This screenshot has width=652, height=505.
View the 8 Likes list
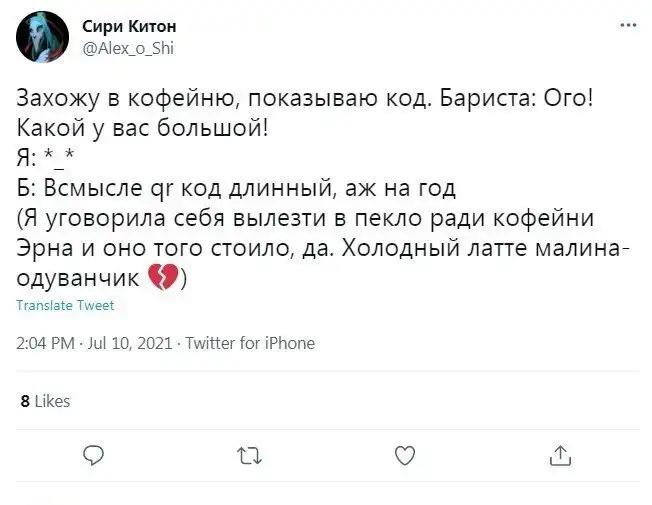[45, 401]
